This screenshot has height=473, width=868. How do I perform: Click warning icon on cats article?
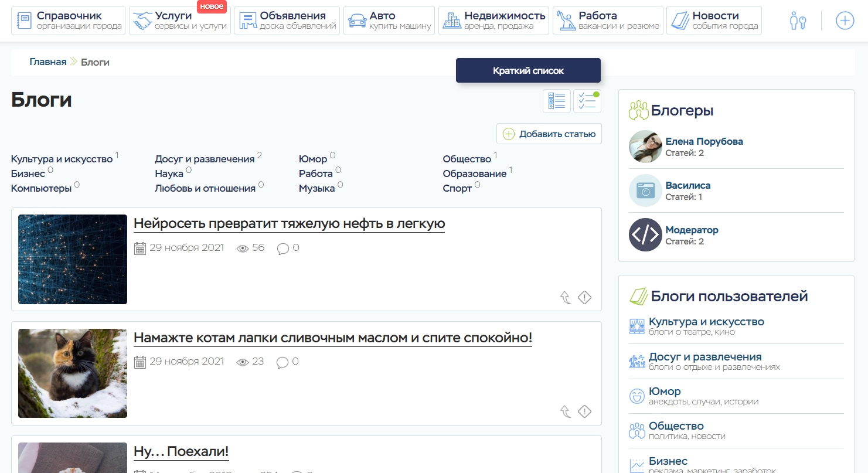pos(584,411)
